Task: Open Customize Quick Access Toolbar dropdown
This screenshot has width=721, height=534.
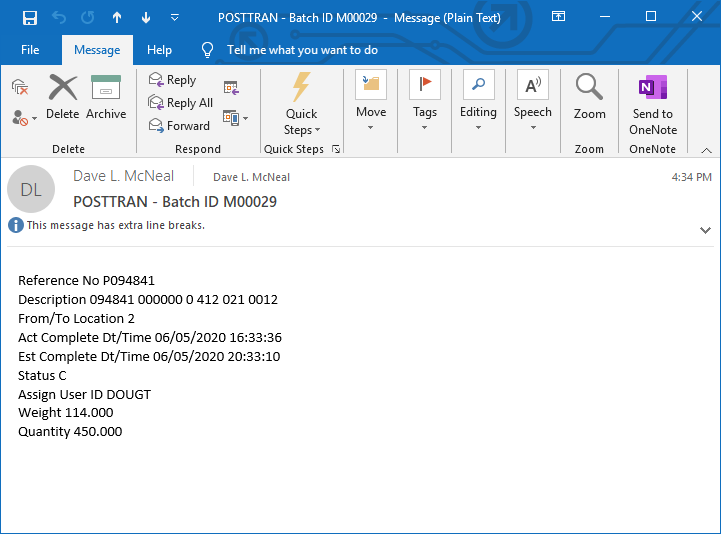Action: 175,18
